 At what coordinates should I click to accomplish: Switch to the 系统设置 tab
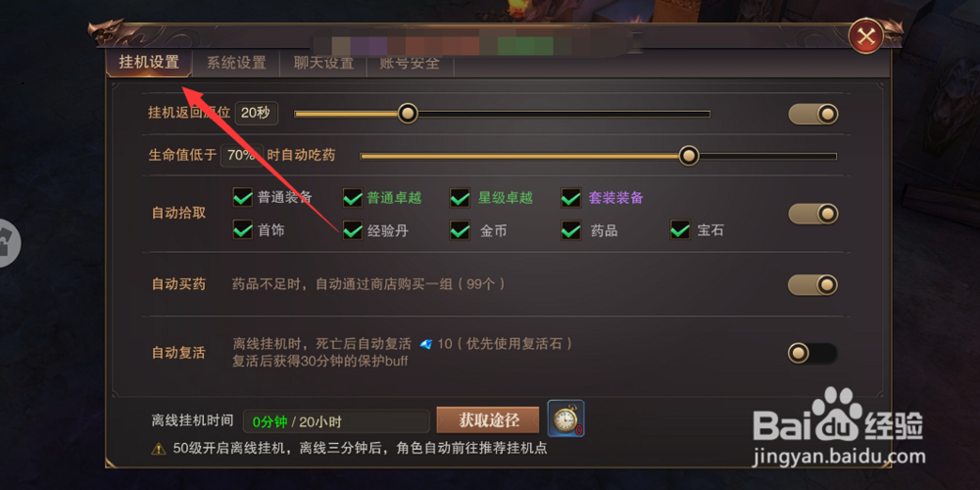[236, 63]
